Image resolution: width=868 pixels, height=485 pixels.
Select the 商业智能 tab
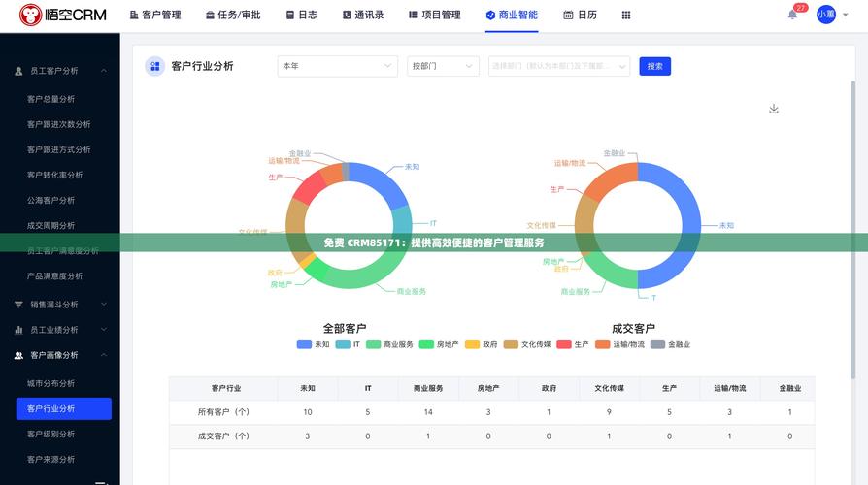click(x=512, y=15)
